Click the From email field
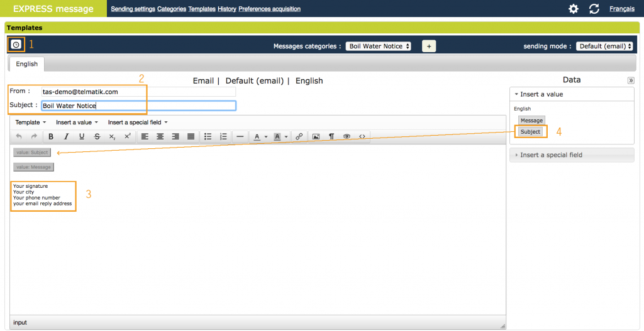Image resolution: width=644 pixels, height=331 pixels. pyautogui.click(x=138, y=92)
